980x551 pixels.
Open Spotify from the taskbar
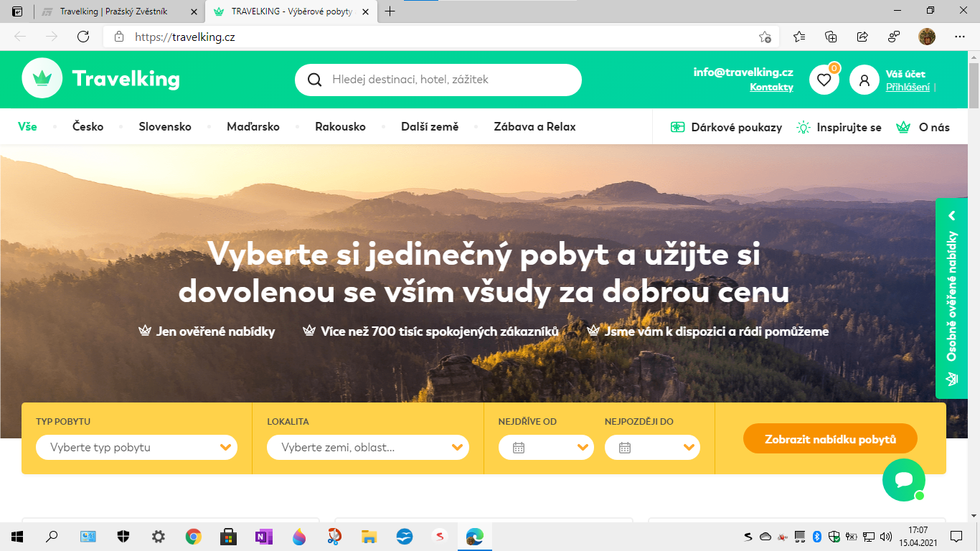pos(440,536)
